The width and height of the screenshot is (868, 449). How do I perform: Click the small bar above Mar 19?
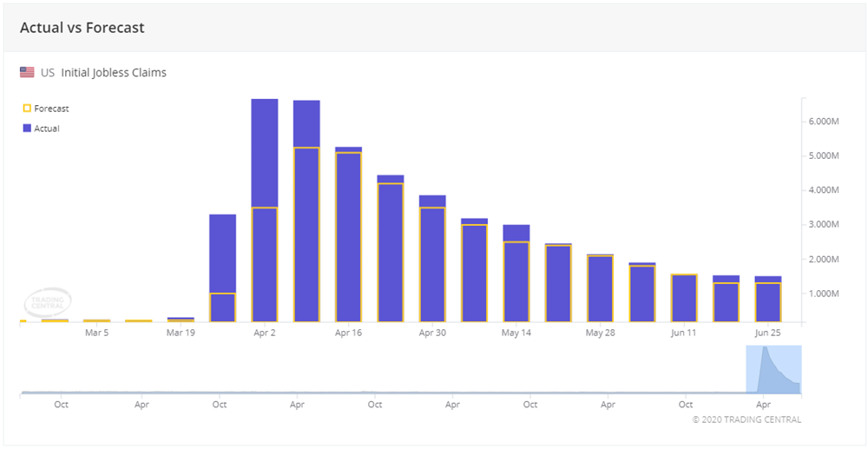181,320
